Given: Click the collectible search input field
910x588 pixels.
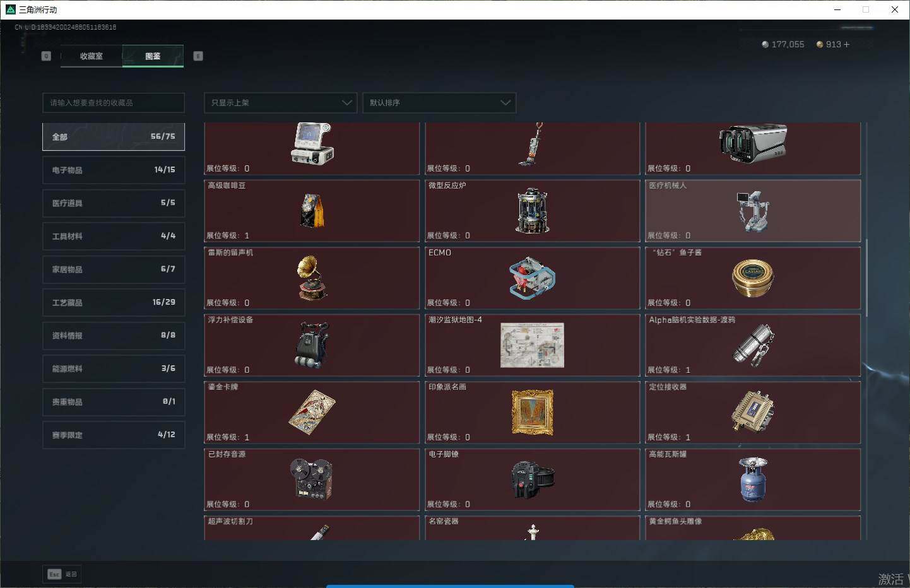Looking at the screenshot, I should (114, 103).
